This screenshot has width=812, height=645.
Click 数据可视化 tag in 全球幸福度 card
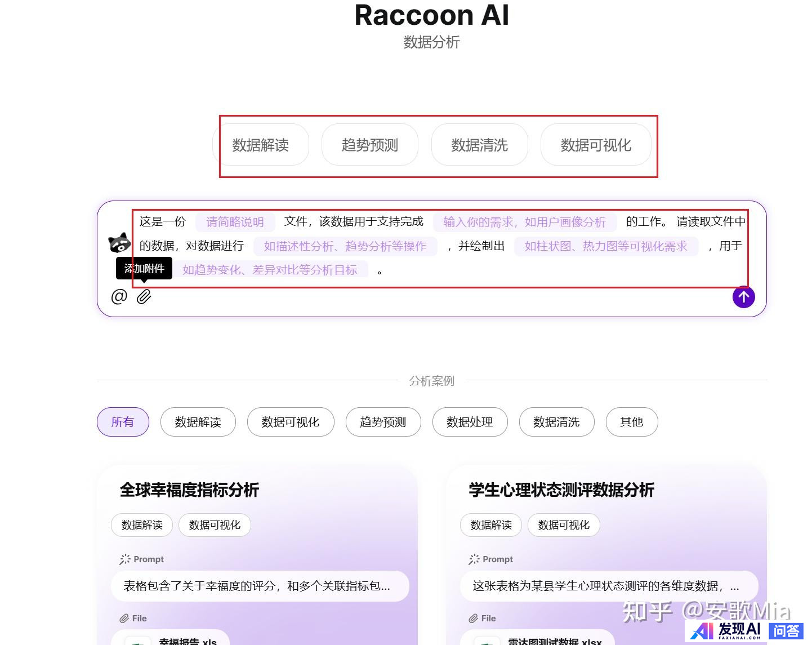tap(215, 525)
